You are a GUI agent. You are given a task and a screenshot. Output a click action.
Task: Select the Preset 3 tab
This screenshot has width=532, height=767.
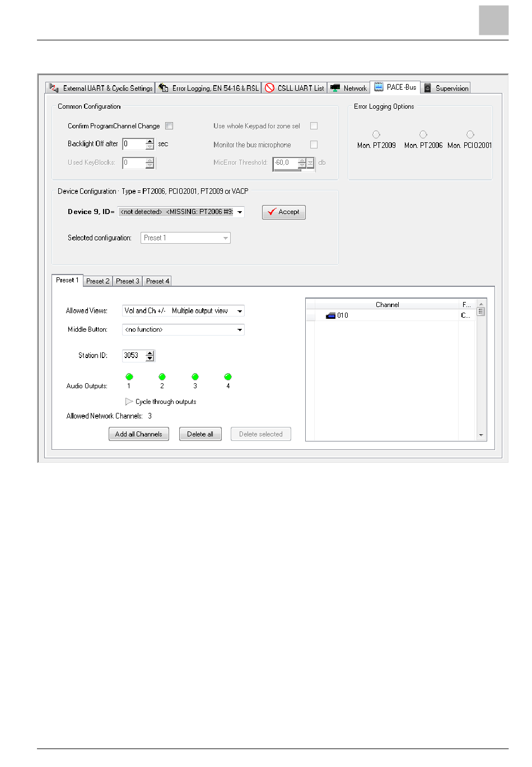128,281
